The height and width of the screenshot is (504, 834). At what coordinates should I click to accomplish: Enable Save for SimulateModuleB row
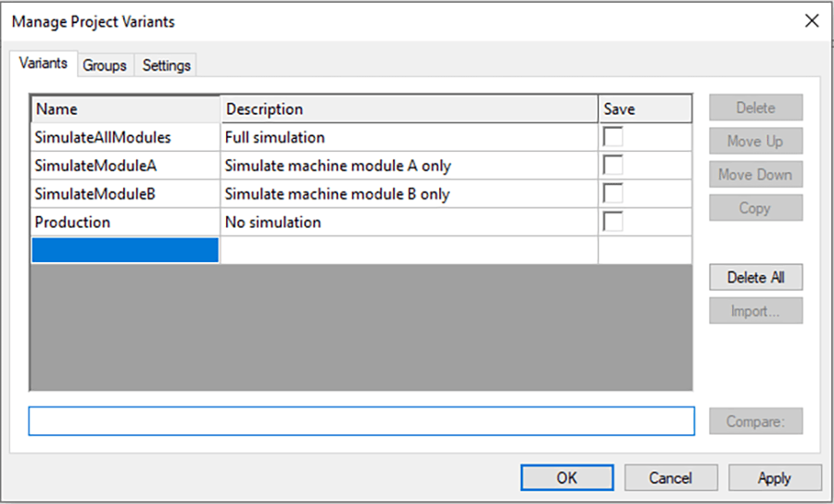[613, 194]
